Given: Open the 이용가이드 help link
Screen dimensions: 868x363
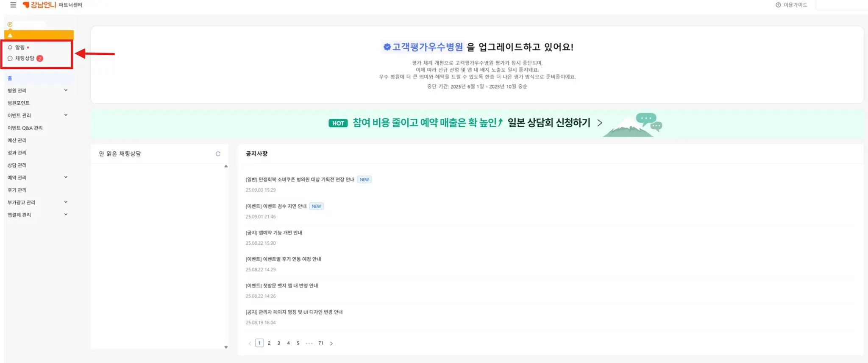Looking at the screenshot, I should point(791,5).
